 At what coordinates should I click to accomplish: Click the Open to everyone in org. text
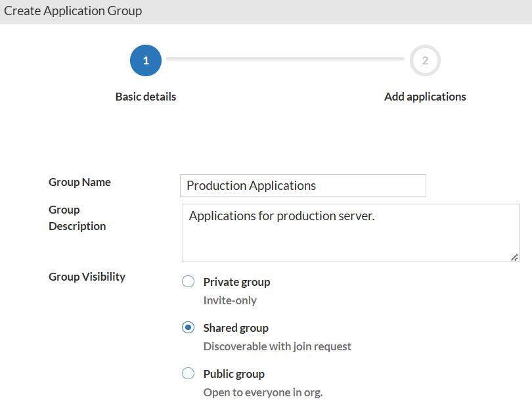[263, 392]
